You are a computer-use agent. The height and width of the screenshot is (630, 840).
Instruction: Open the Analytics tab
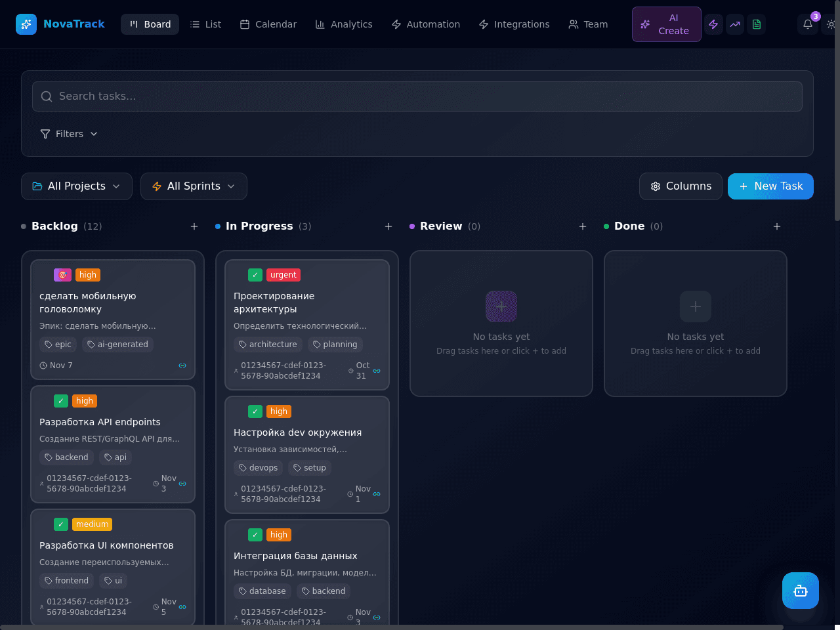point(344,24)
